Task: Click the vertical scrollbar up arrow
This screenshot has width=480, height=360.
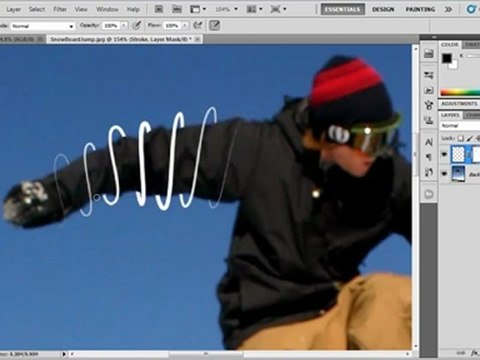Action: click(x=415, y=49)
